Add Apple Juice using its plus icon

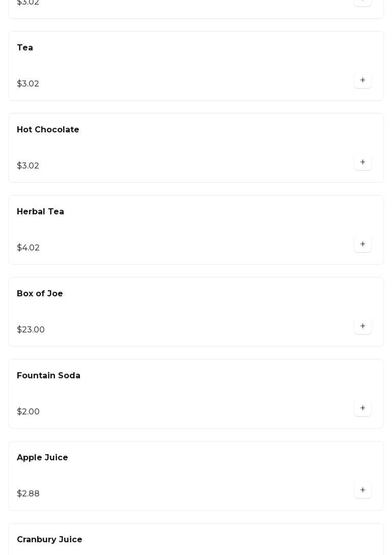(x=362, y=490)
